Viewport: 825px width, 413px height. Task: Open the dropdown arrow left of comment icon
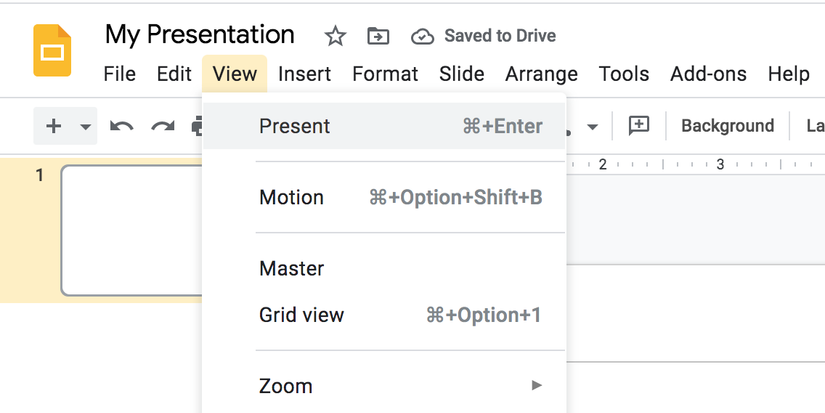coord(592,127)
